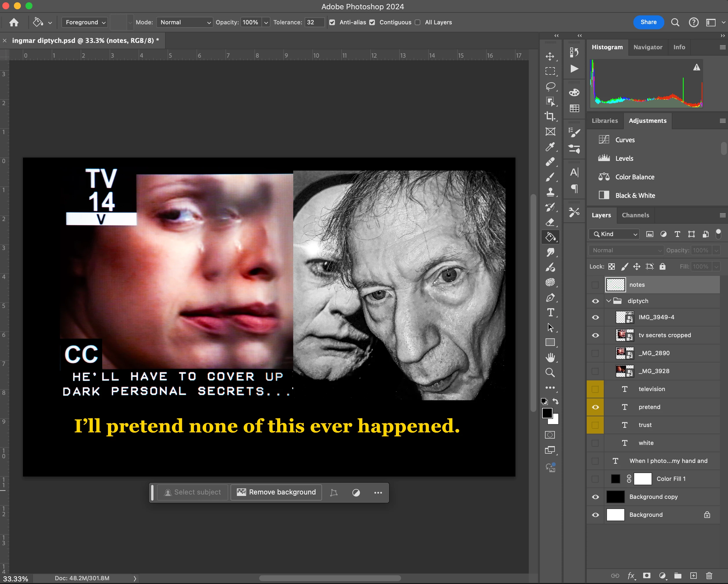Select the Zoom tool in toolbar
The height and width of the screenshot is (584, 728).
[x=550, y=373]
